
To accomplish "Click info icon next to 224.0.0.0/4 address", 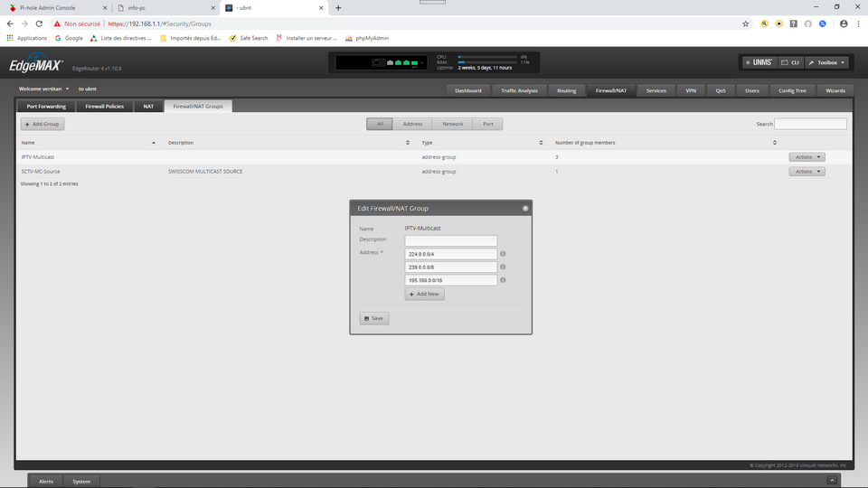I will pos(503,254).
